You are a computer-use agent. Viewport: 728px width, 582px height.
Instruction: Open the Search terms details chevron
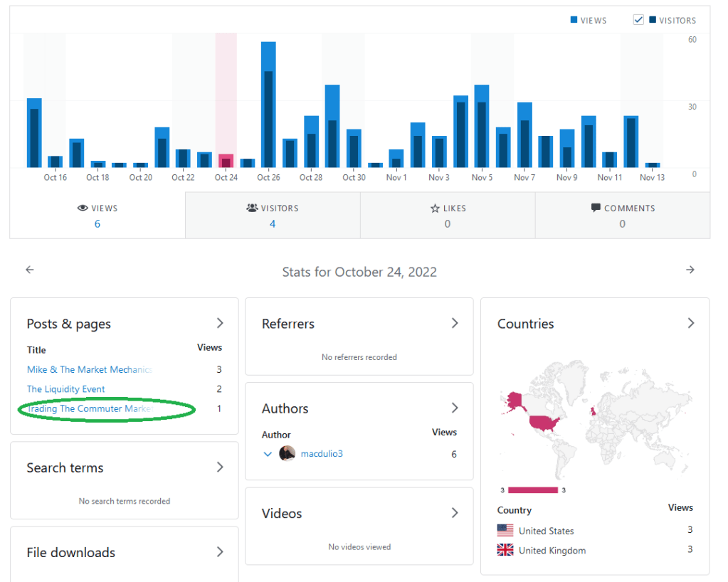tap(220, 467)
